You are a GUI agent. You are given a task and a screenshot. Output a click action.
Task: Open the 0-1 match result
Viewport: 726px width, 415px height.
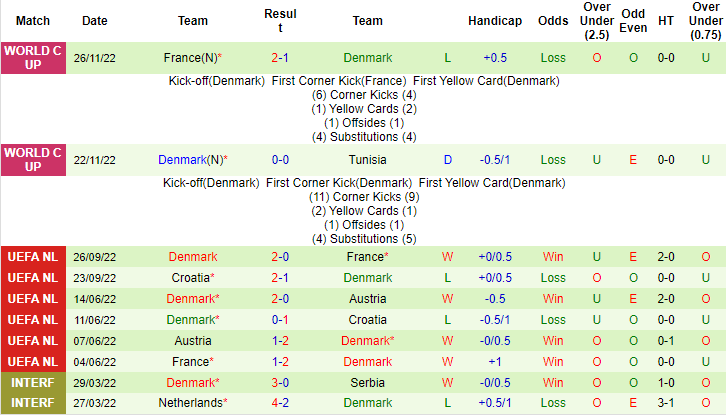280,320
